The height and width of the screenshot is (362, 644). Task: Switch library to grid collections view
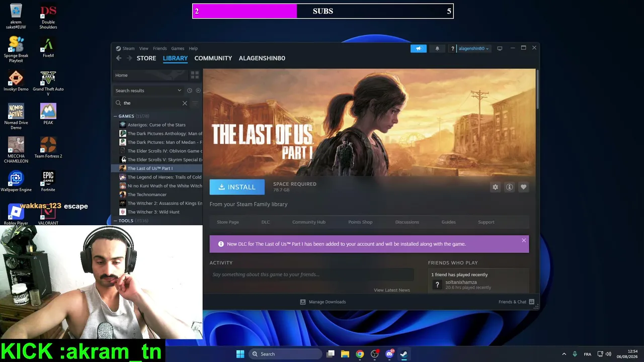click(195, 75)
